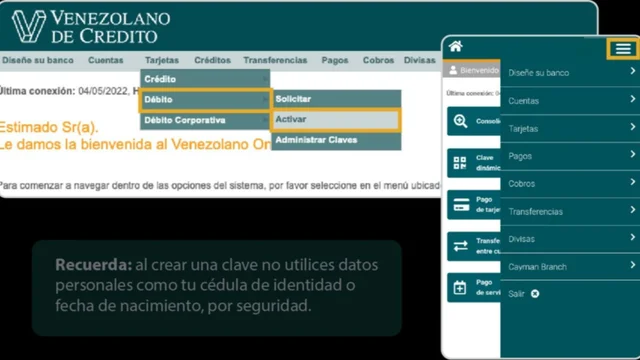Screen dimensions: 640x360
Task: Open the Tarjetas menu in top bar
Action: tap(162, 60)
